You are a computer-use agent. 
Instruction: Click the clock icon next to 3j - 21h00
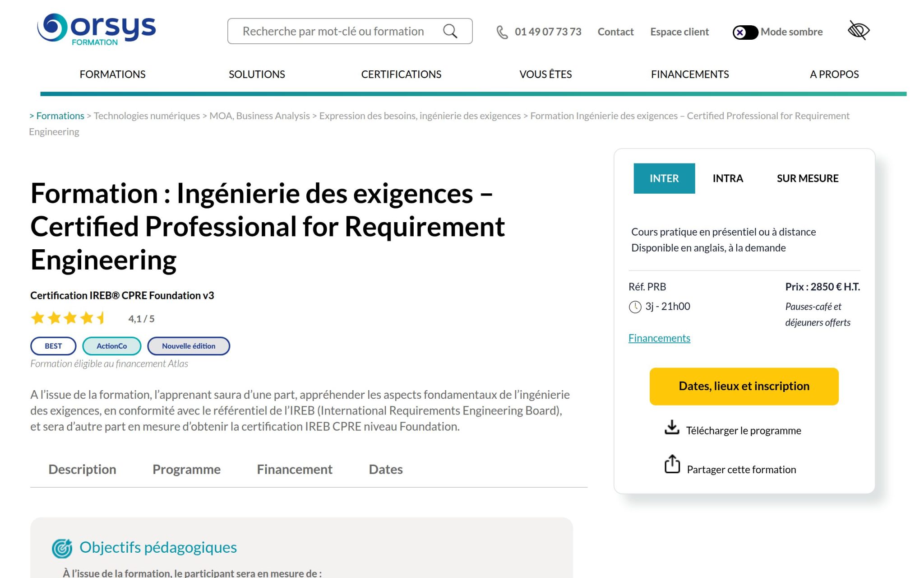tap(635, 307)
